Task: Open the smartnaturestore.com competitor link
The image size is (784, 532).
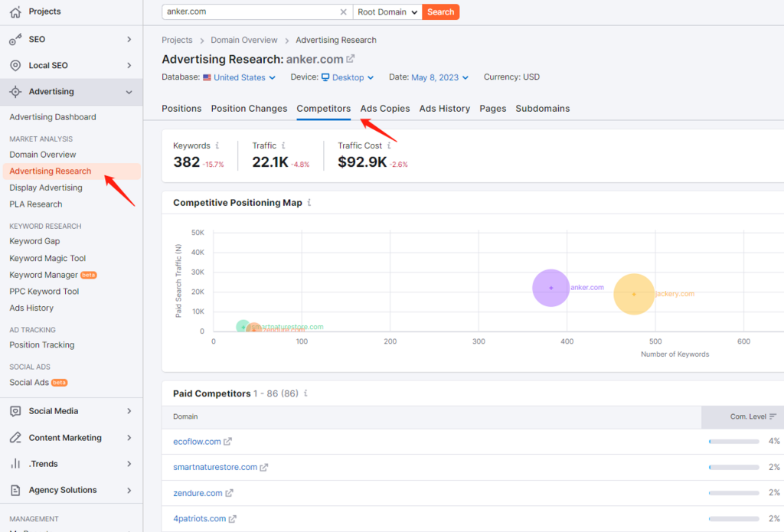Action: tap(215, 467)
